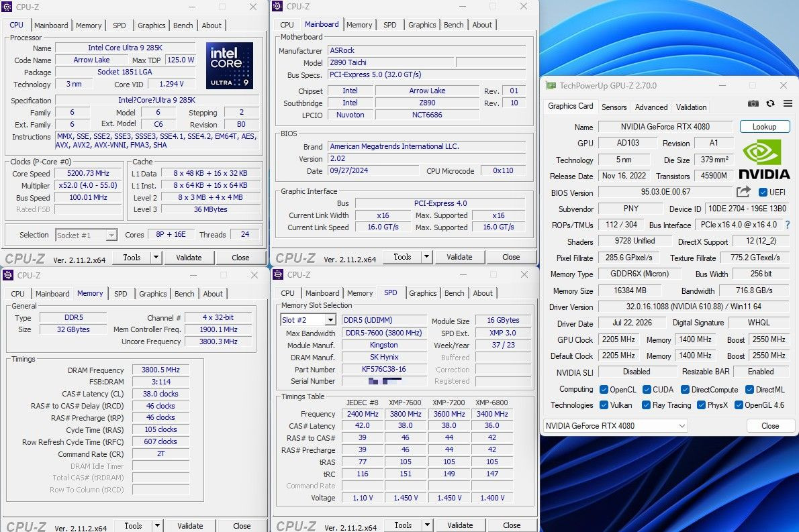The width and height of the screenshot is (799, 532).
Task: Open the About tab in the Memory window
Action: click(x=213, y=294)
